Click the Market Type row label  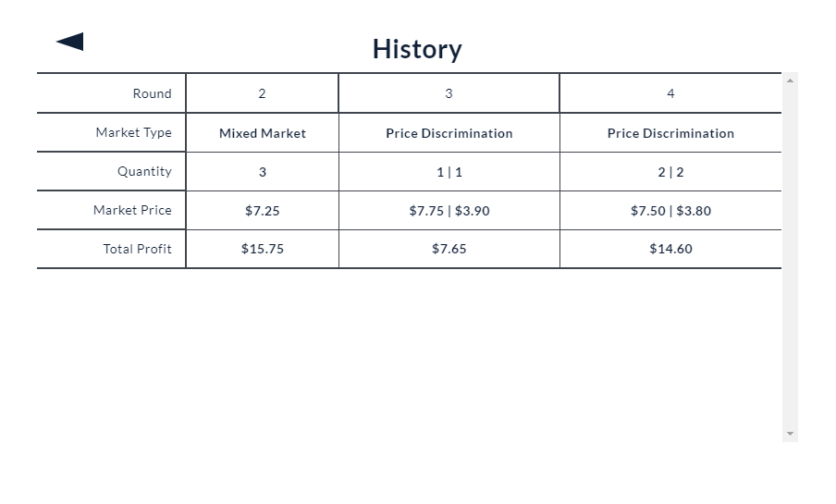tap(133, 132)
